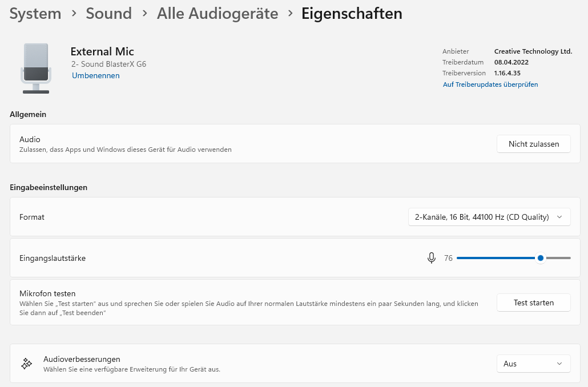Check for driver updates via 'Auf Treiberupdates überprüfen'
This screenshot has height=387, width=588.
tap(490, 84)
